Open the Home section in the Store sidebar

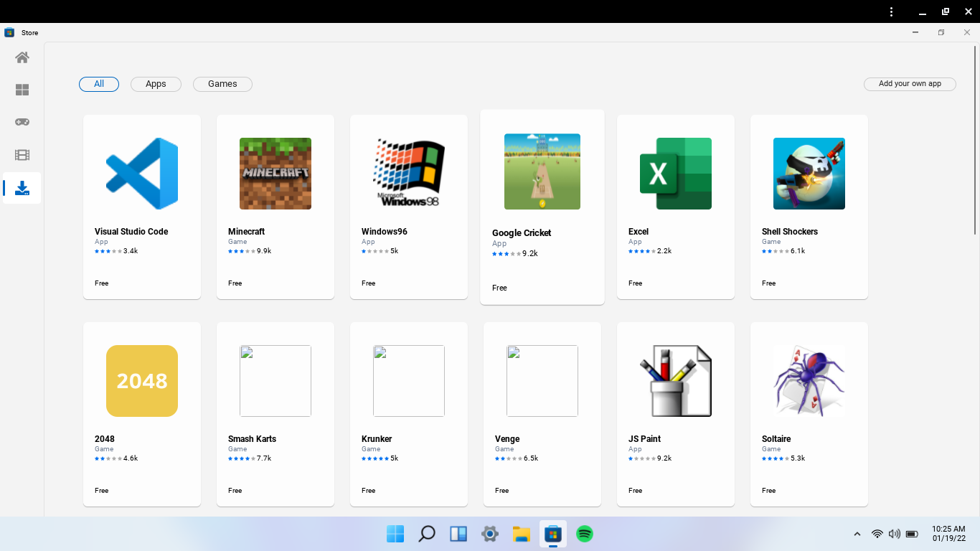point(22,57)
